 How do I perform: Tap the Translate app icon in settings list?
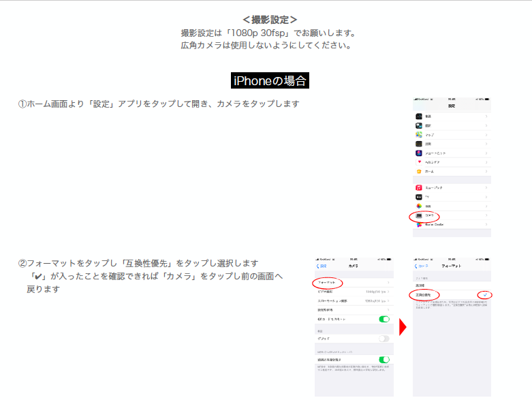419,125
